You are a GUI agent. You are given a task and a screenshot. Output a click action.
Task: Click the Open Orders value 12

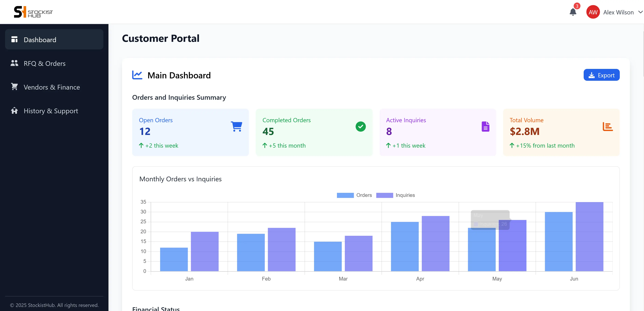point(145,131)
